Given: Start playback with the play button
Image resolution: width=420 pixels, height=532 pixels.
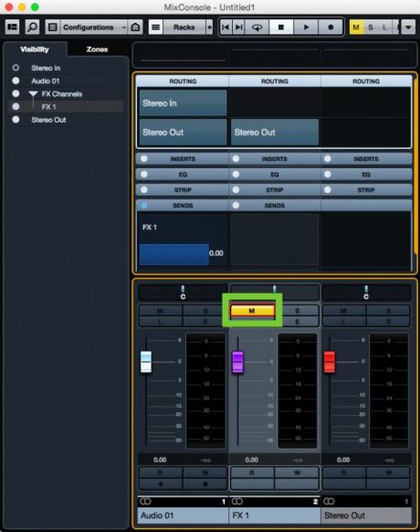Looking at the screenshot, I should [x=306, y=27].
